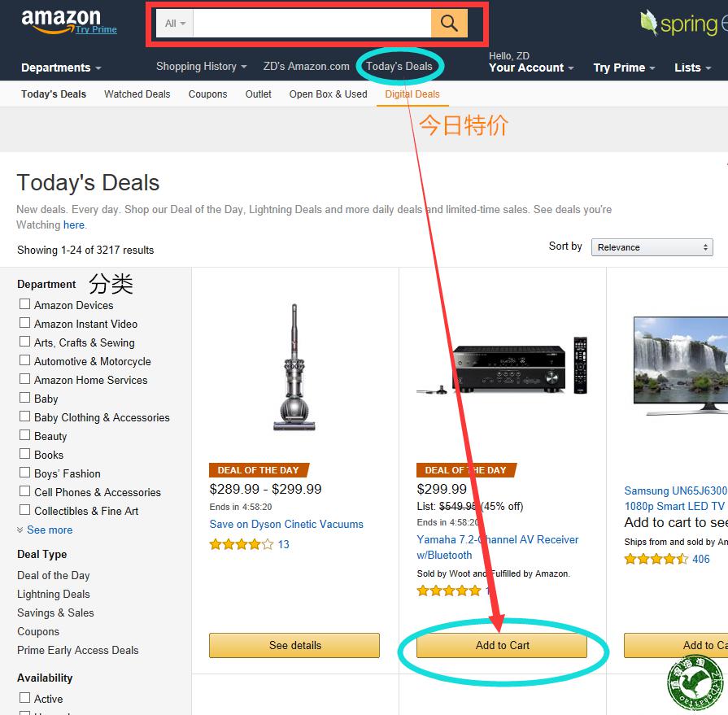
Task: Open the Samsung Smart TV image
Action: click(680, 365)
